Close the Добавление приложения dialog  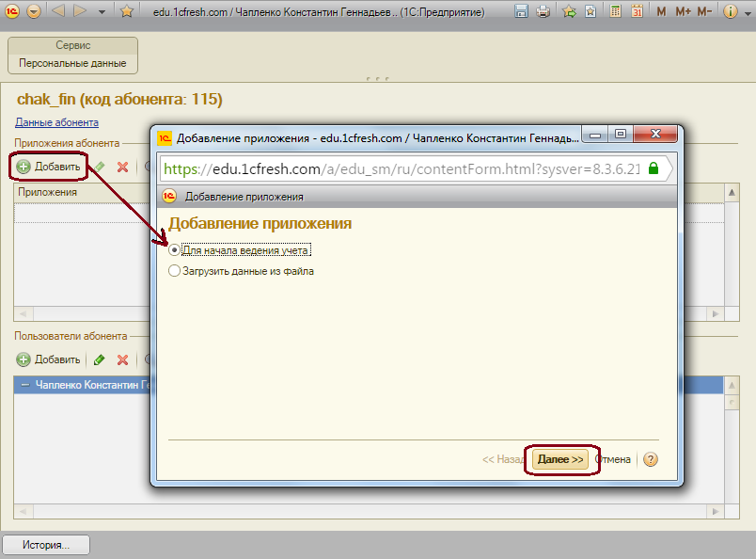(655, 135)
